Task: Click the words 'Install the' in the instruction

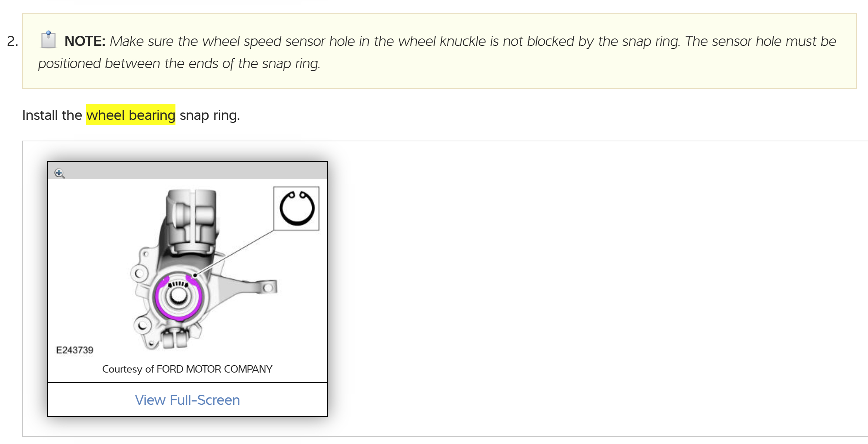Action: click(52, 115)
